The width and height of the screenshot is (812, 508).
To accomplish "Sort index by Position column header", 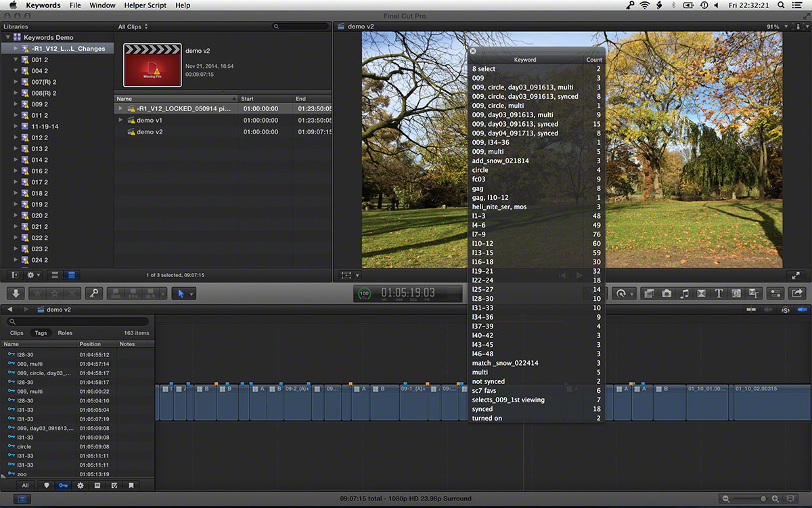I will 96,344.
